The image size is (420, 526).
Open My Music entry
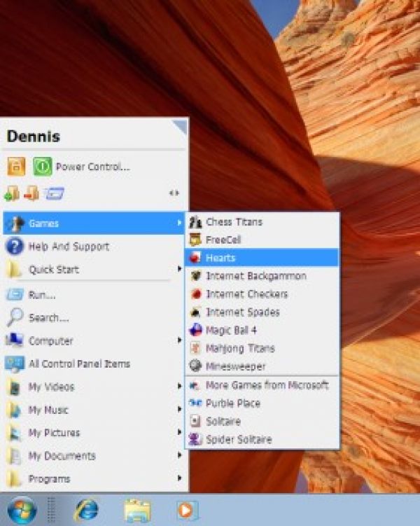[94, 410]
